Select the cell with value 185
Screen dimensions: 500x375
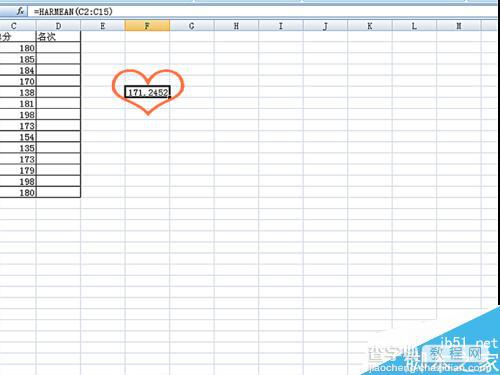pos(18,59)
